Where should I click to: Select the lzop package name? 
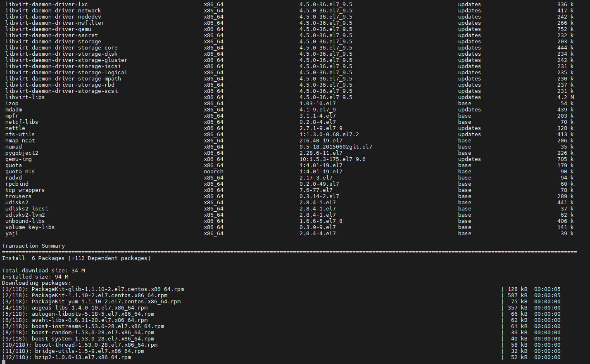(x=12, y=104)
